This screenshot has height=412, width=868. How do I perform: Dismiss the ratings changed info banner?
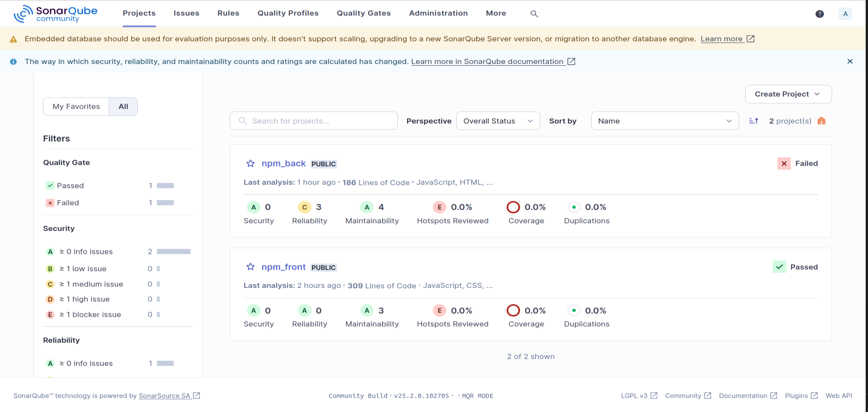coord(850,61)
